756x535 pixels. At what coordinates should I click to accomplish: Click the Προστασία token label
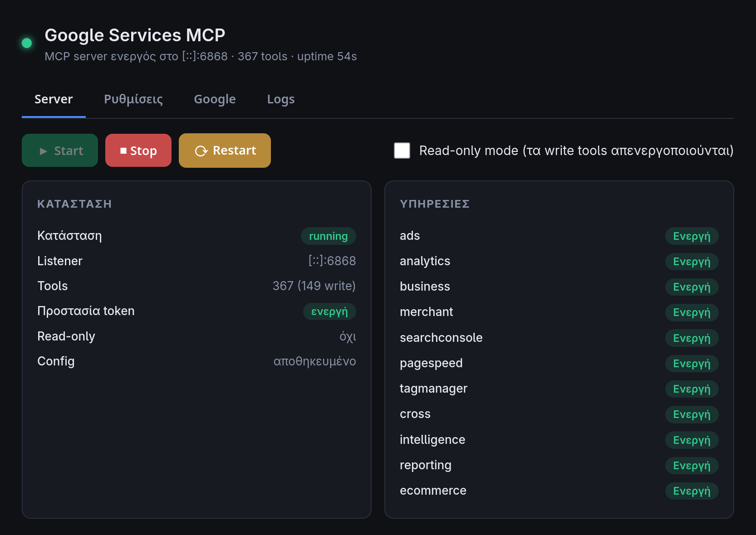coord(86,311)
